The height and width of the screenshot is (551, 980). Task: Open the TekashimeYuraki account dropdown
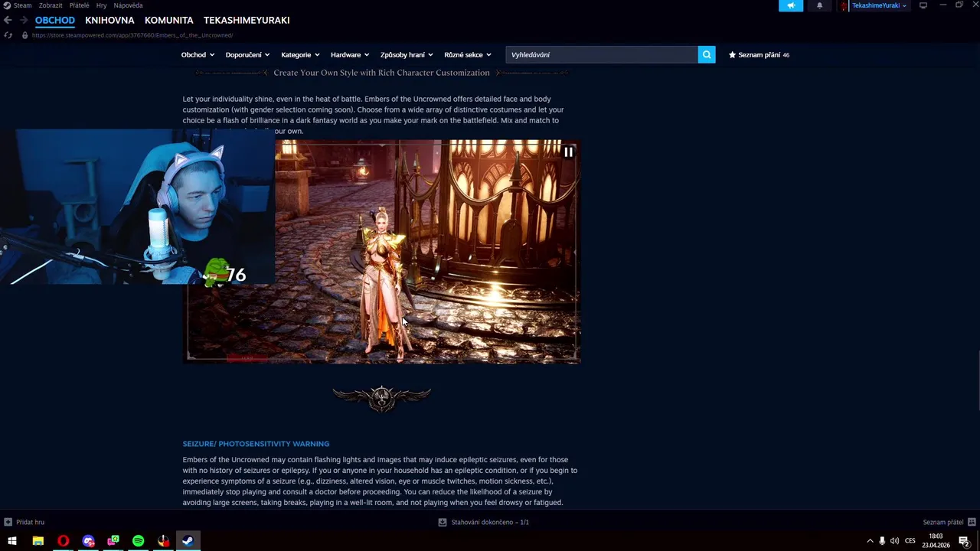point(879,5)
